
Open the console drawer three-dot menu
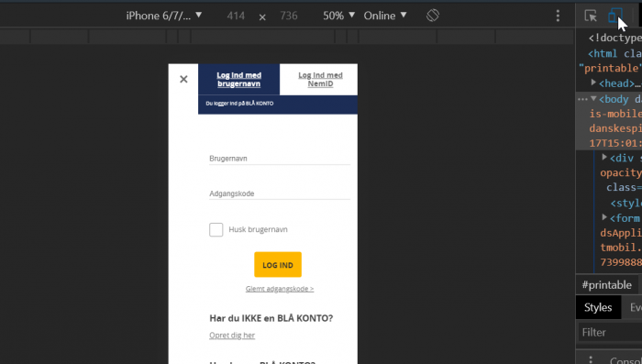click(x=591, y=359)
